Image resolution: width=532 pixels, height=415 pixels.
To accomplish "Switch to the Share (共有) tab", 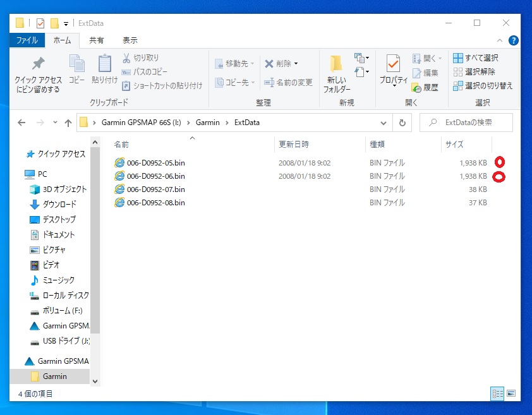I will click(97, 40).
